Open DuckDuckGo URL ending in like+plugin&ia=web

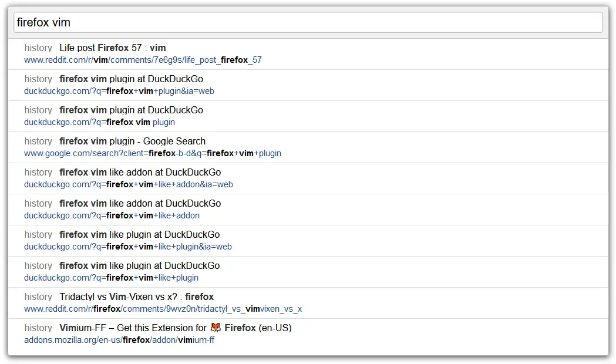click(x=128, y=247)
